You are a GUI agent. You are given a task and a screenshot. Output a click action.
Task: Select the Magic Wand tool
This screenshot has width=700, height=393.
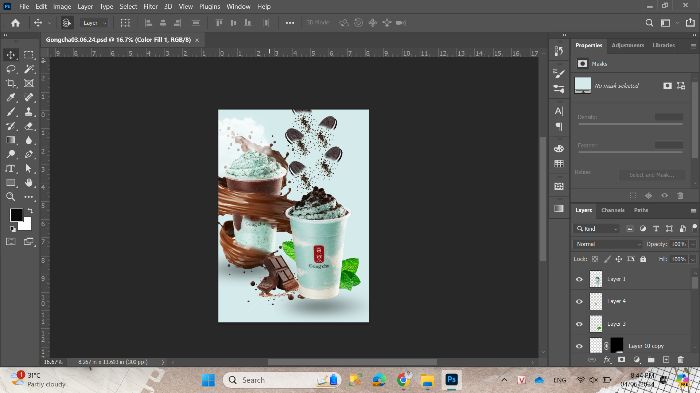click(29, 69)
